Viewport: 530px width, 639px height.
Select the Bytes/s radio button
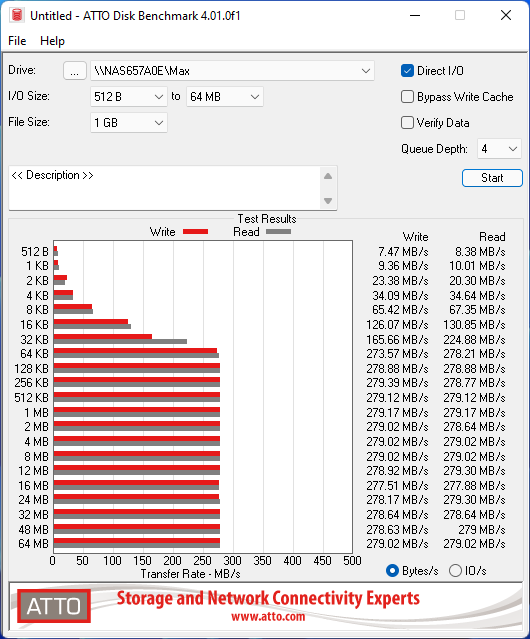pos(392,571)
